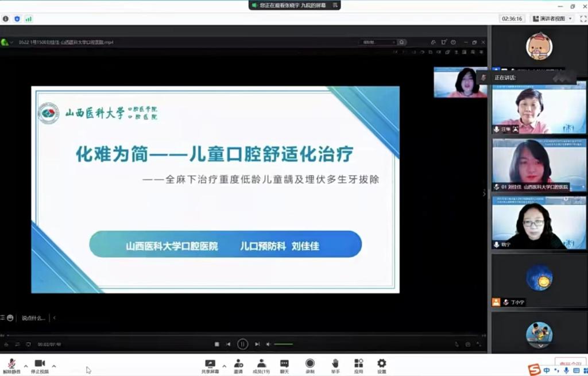This screenshot has width=588, height=376.
Task: Start recording with 录制 button
Action: (310, 366)
